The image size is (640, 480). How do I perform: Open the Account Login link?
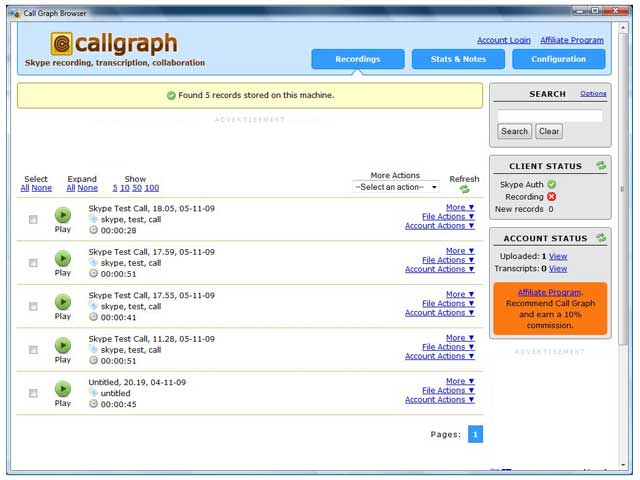point(504,40)
